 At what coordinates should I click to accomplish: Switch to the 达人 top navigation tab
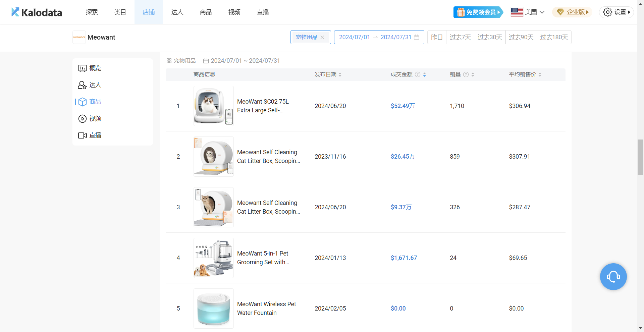pyautogui.click(x=177, y=12)
